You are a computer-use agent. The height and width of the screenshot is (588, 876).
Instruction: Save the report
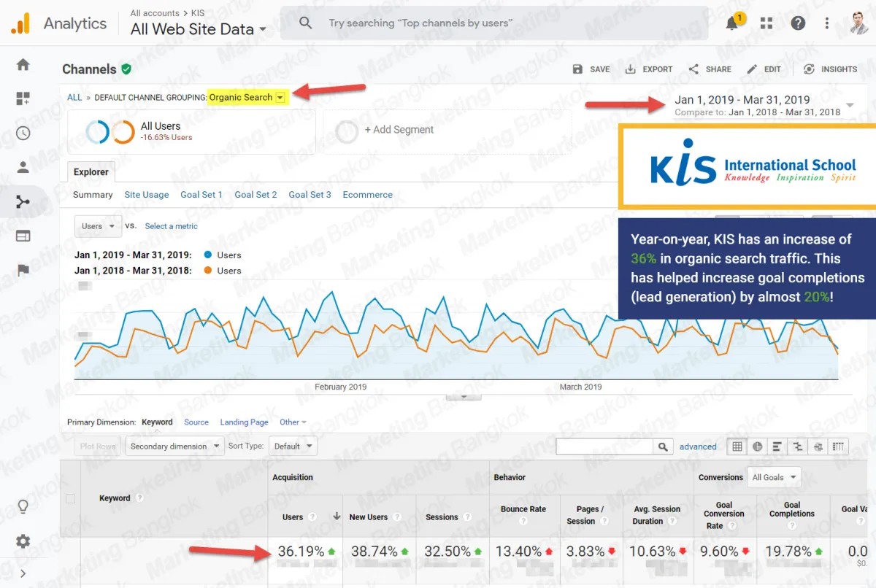[x=591, y=69]
